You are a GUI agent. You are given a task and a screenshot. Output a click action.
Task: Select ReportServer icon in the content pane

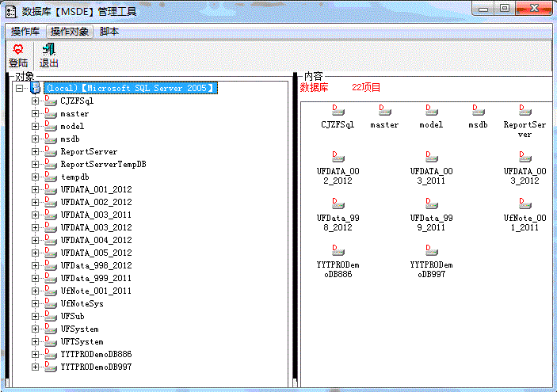[525, 110]
